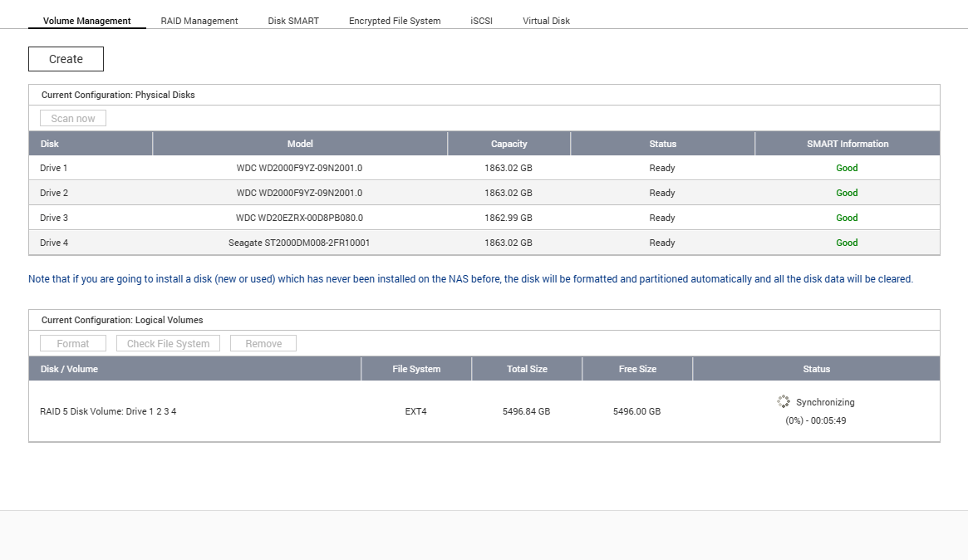
Task: Select the Volume Management tab
Action: coord(87,21)
